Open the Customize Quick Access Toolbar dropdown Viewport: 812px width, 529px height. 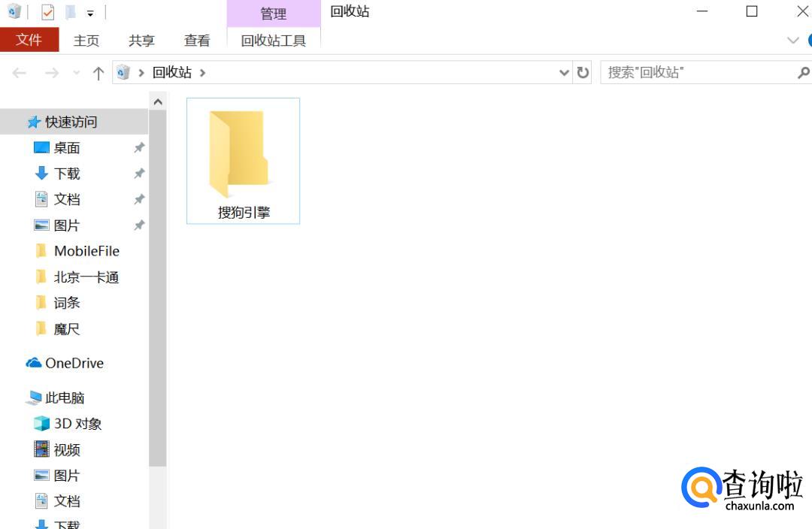pos(90,14)
